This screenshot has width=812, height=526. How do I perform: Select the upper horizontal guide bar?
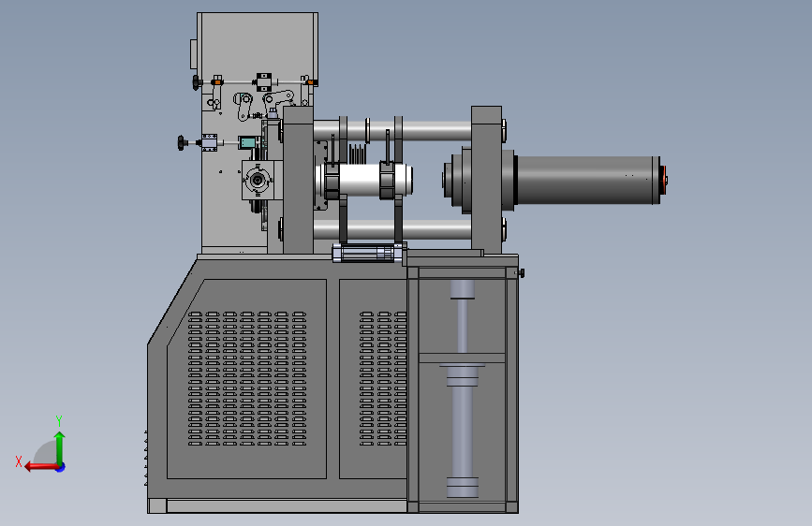pos(392,131)
